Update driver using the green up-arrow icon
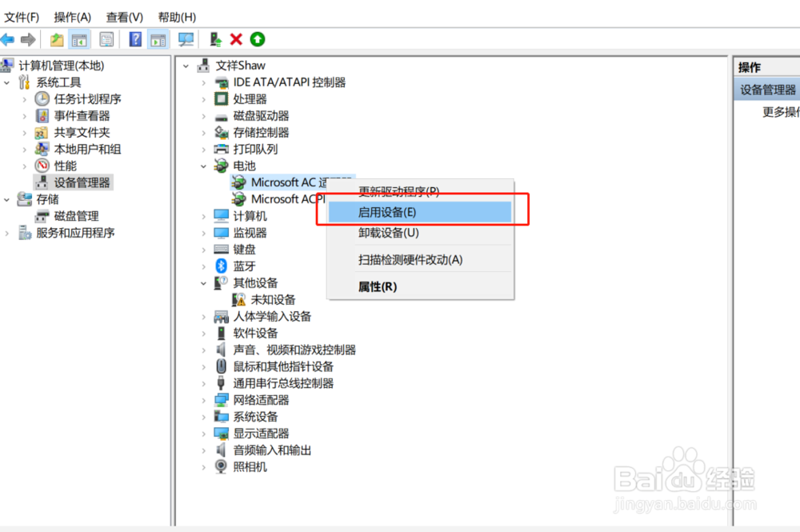Viewport: 800px width, 532px height. point(256,38)
